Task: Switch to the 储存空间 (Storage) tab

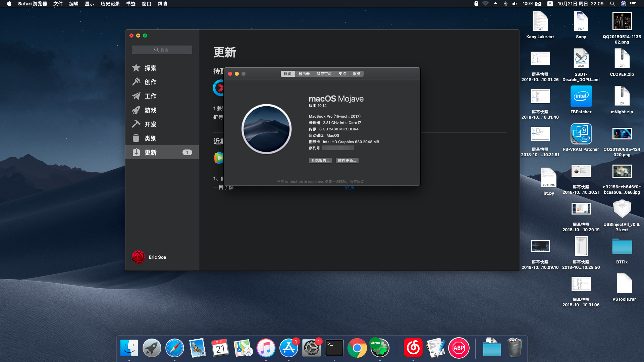Action: (324, 74)
